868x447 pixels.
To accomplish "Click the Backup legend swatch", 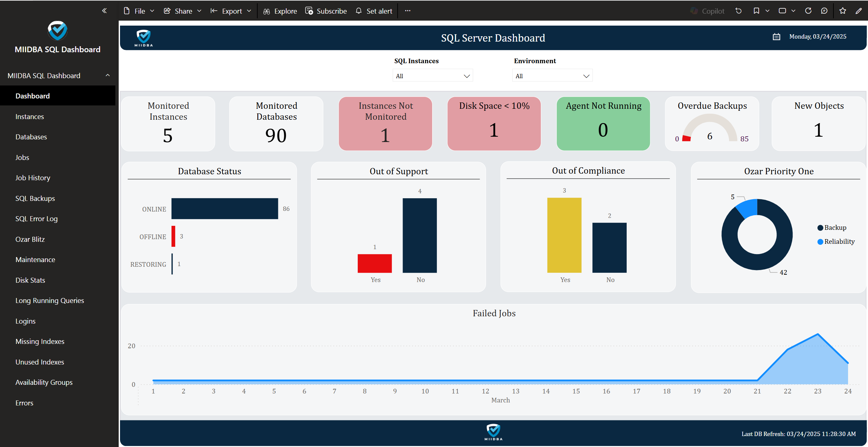I will pos(820,228).
